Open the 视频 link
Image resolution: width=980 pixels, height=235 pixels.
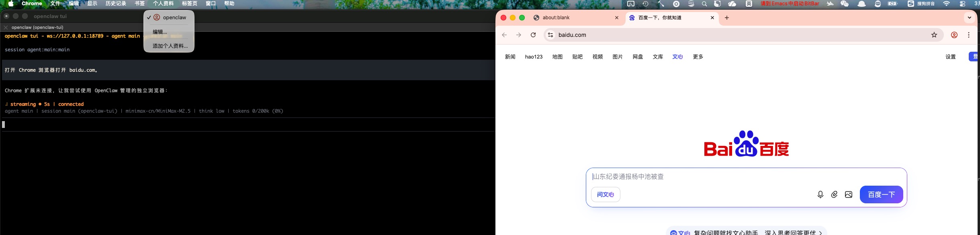pos(597,57)
